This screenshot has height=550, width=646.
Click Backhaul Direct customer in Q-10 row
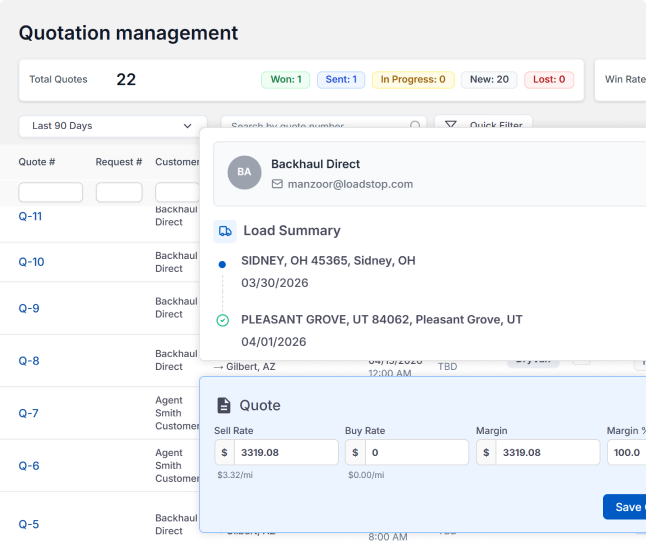176,262
